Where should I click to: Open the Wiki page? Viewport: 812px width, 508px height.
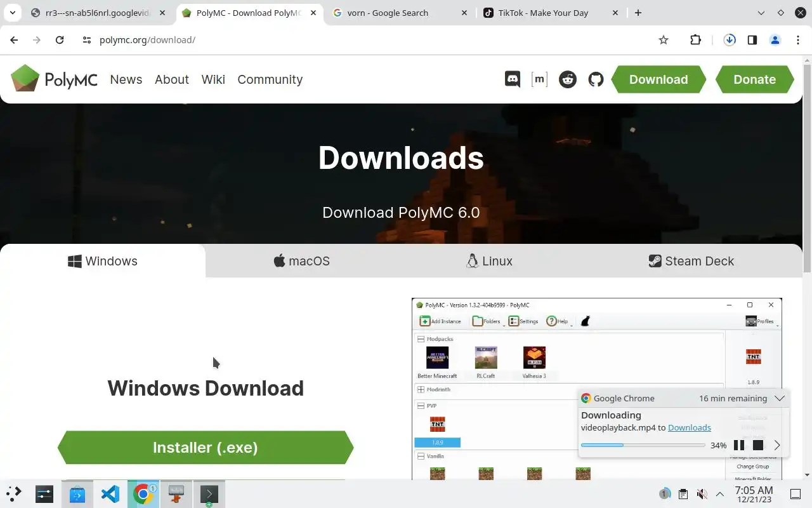click(213, 79)
